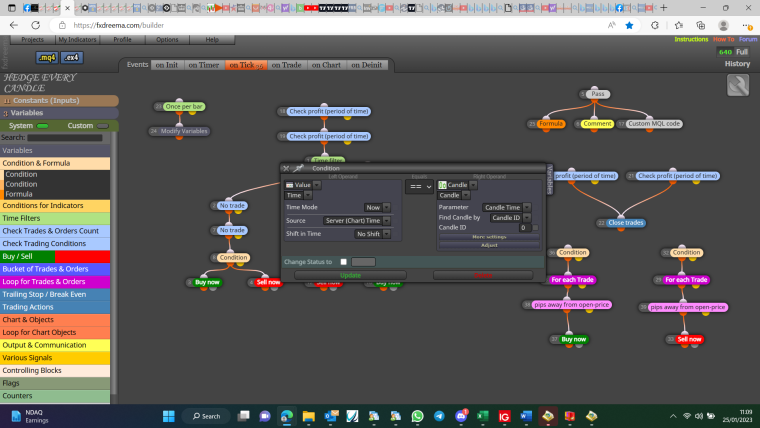Open the Value operand type dropdown

click(x=317, y=185)
